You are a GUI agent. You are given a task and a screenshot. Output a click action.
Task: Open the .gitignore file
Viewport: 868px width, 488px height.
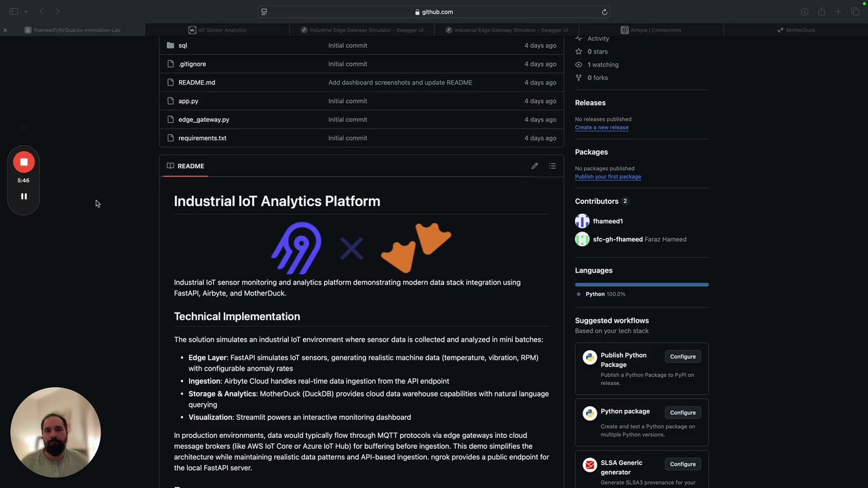[192, 64]
